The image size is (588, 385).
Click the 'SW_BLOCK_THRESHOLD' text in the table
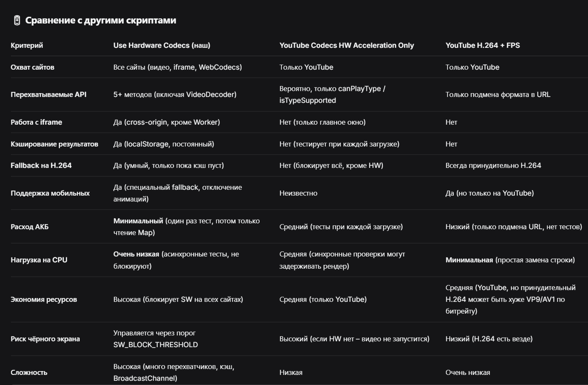coord(156,345)
